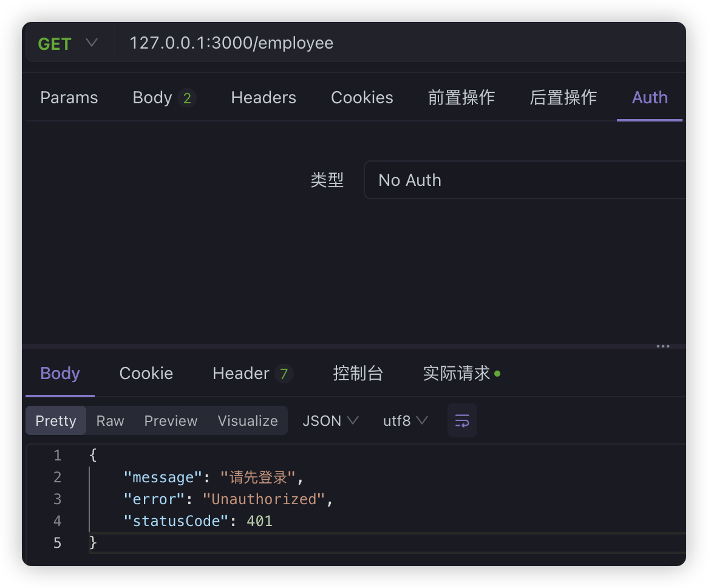The height and width of the screenshot is (588, 708).
Task: Open the 前置操作 tab
Action: (x=461, y=98)
